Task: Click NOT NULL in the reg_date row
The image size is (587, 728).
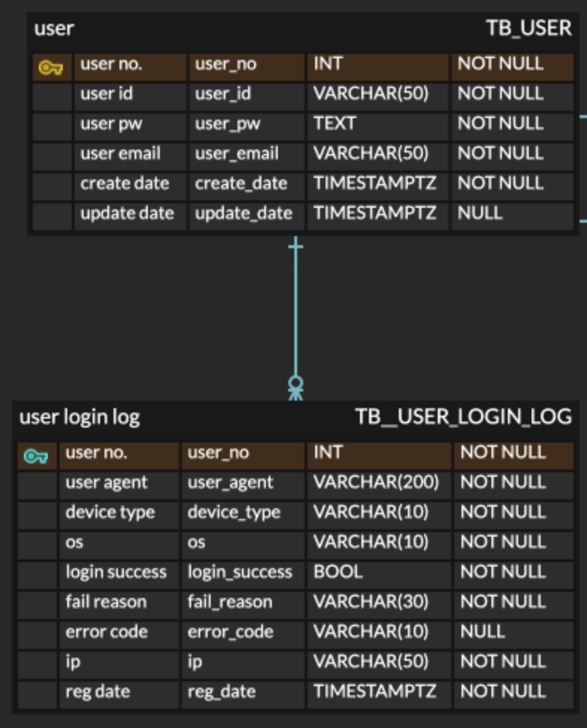Action: click(x=514, y=695)
